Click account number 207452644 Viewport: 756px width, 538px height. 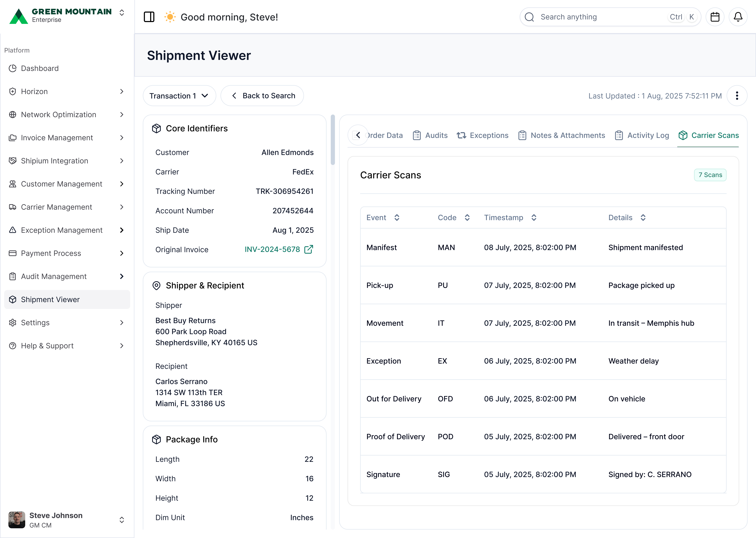293,211
